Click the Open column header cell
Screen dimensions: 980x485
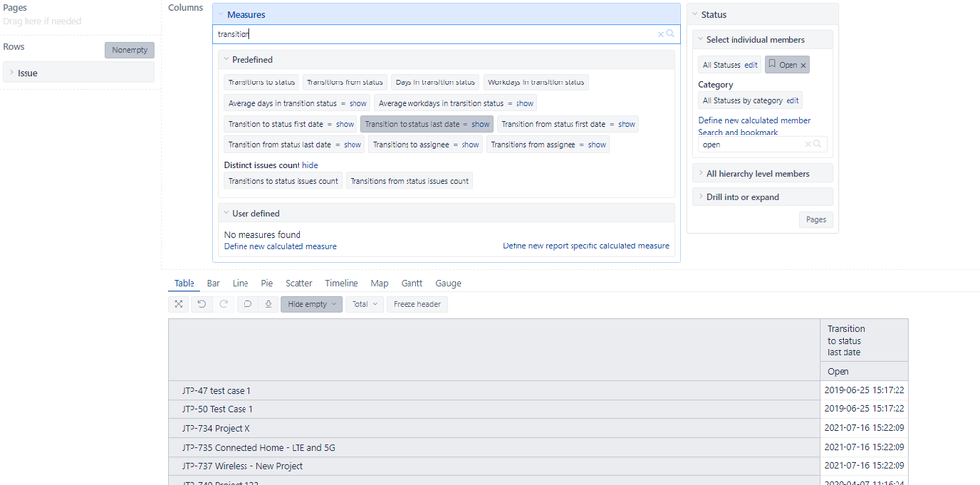864,371
